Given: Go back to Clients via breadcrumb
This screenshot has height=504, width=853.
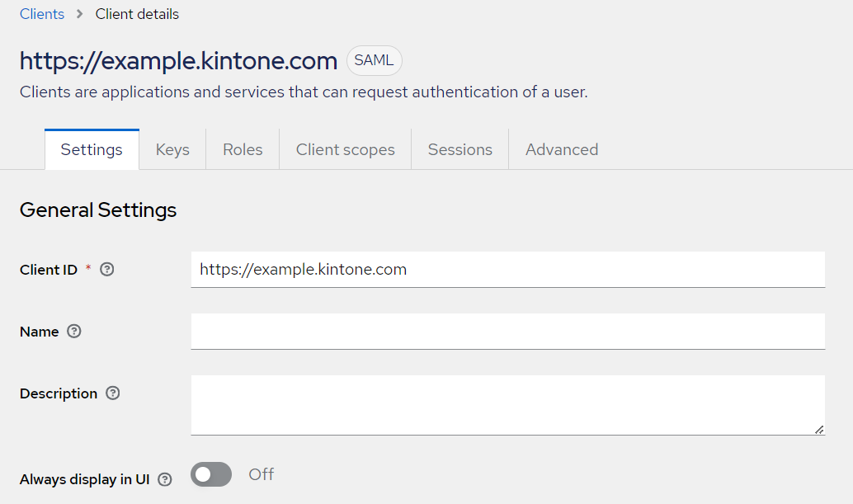Looking at the screenshot, I should pyautogui.click(x=42, y=14).
